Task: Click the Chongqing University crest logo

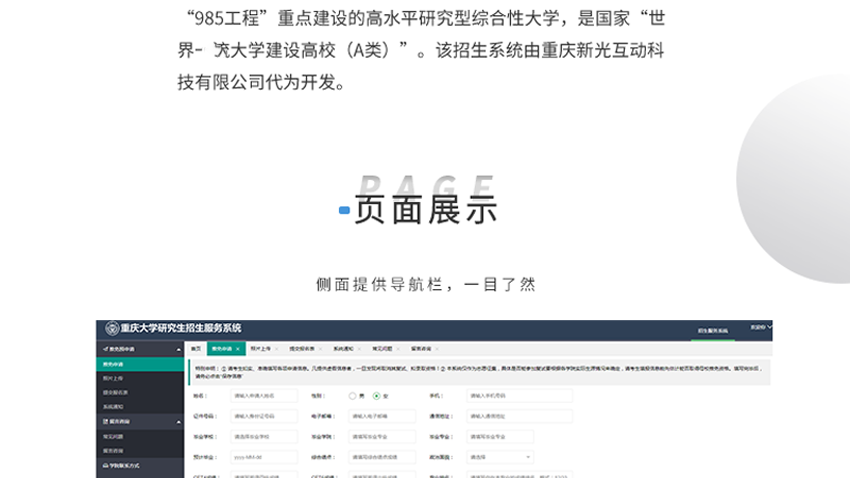Action: (x=112, y=328)
